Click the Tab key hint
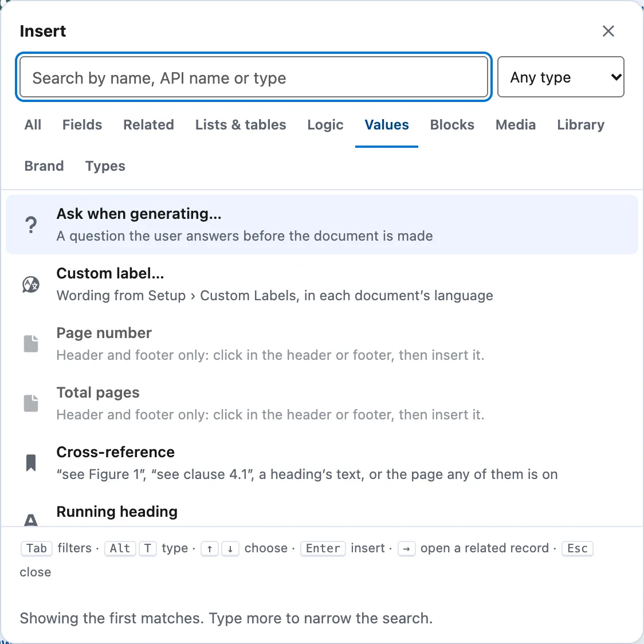 point(37,548)
